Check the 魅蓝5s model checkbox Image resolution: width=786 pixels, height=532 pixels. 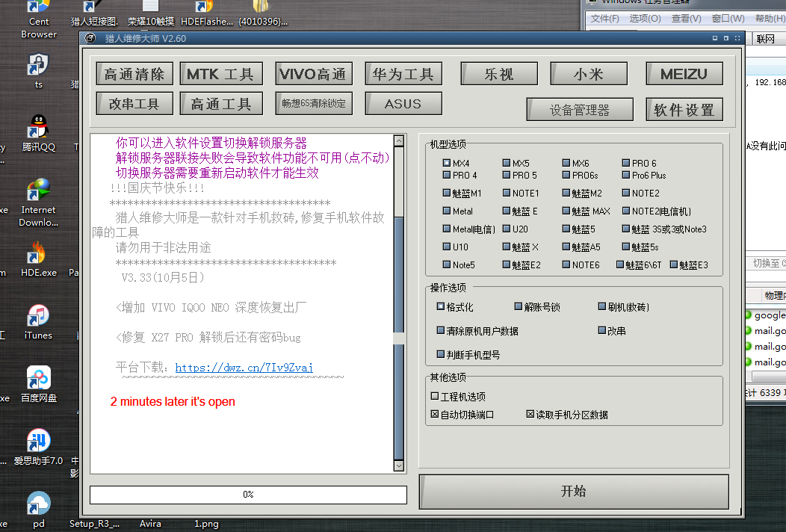[625, 246]
